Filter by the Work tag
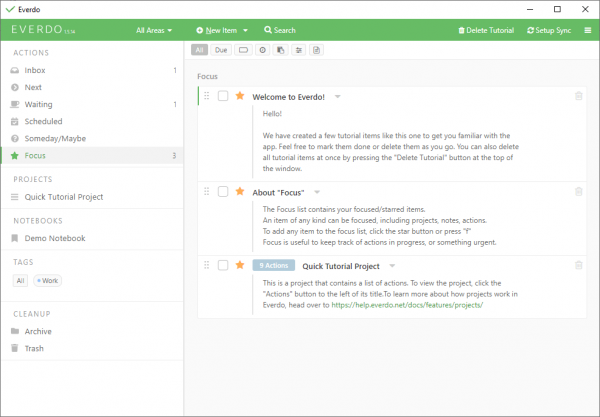Image resolution: width=600 pixels, height=417 pixels. (x=47, y=281)
